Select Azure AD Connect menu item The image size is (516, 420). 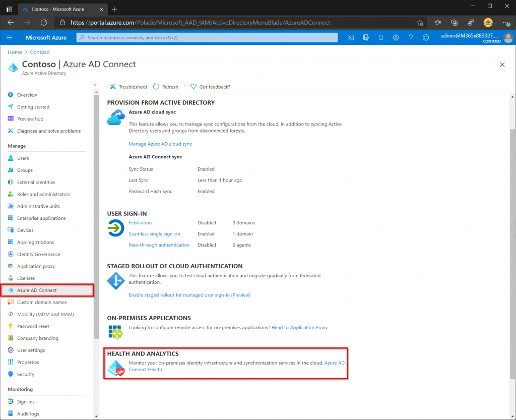[47, 290]
